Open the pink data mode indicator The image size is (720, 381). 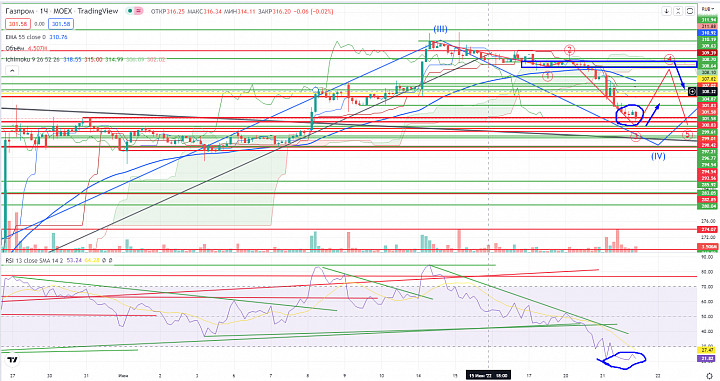coord(139,11)
